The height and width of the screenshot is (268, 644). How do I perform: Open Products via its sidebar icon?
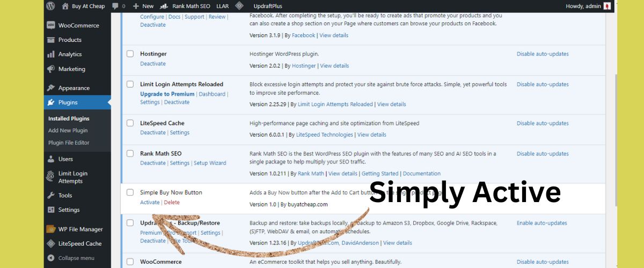pyautogui.click(x=51, y=40)
